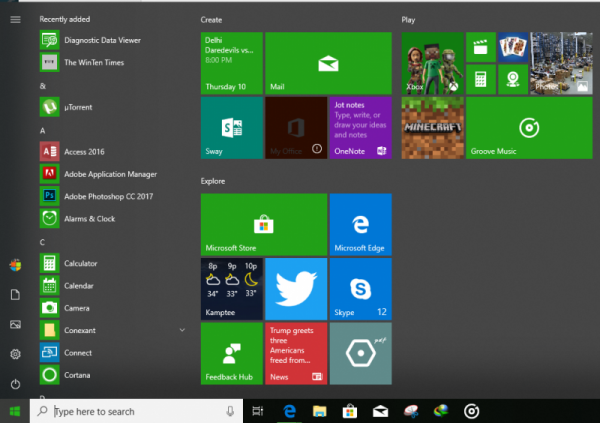Open File Explorer from the taskbar
Screen dimensions: 600x423
319,411
